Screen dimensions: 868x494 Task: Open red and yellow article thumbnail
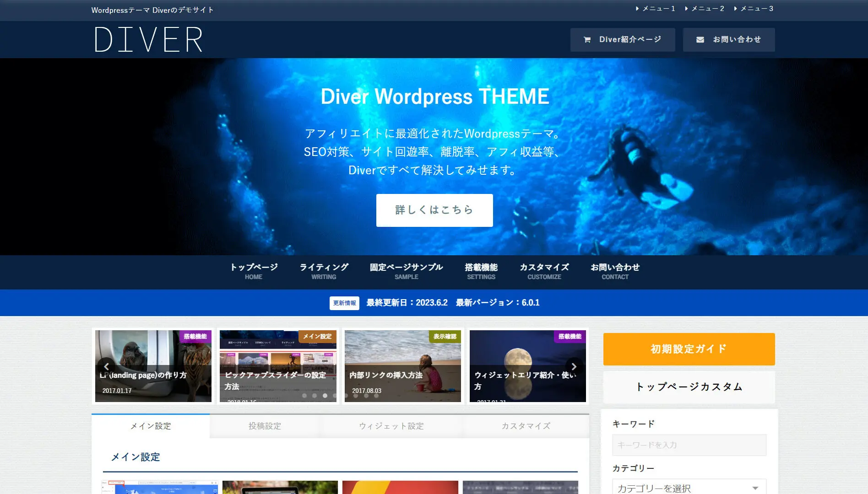[x=400, y=487]
